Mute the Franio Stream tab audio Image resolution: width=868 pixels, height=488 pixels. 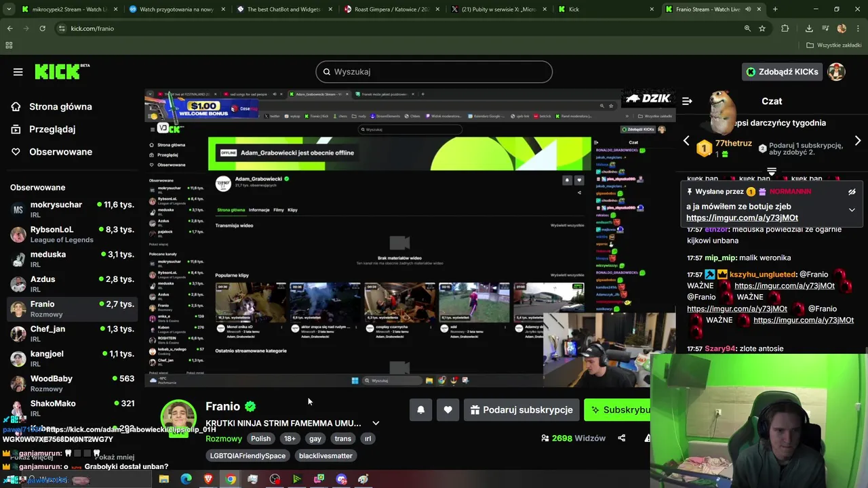coord(748,9)
